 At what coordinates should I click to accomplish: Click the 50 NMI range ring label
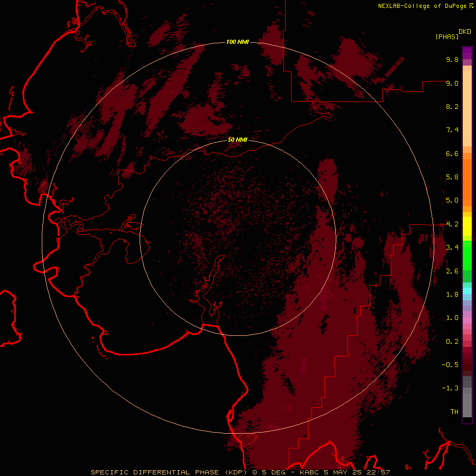[x=237, y=140]
